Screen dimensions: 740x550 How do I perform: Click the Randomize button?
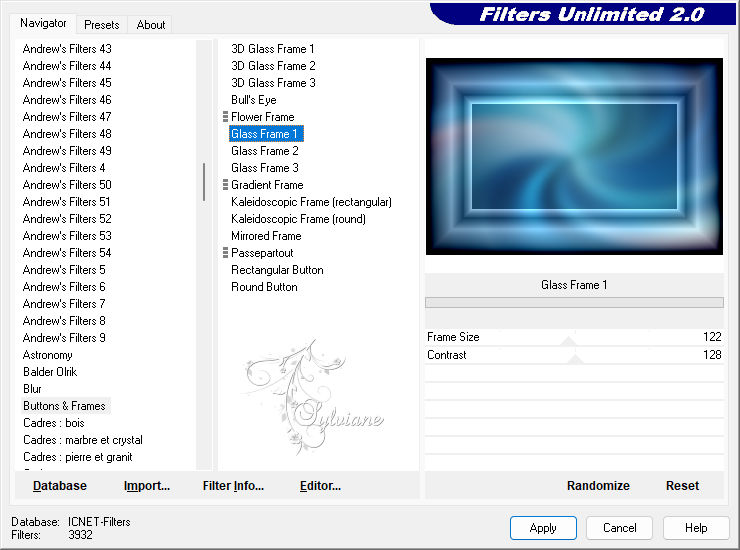(x=598, y=486)
